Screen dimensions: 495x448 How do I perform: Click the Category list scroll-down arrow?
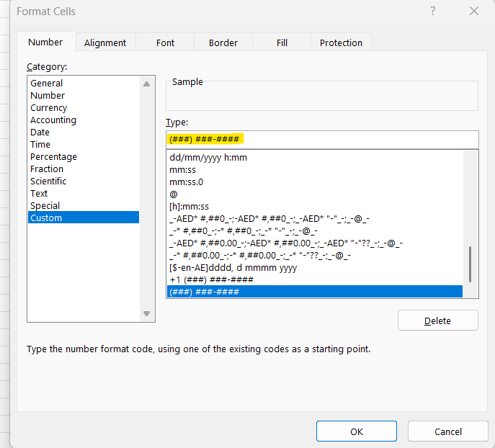coord(146,313)
